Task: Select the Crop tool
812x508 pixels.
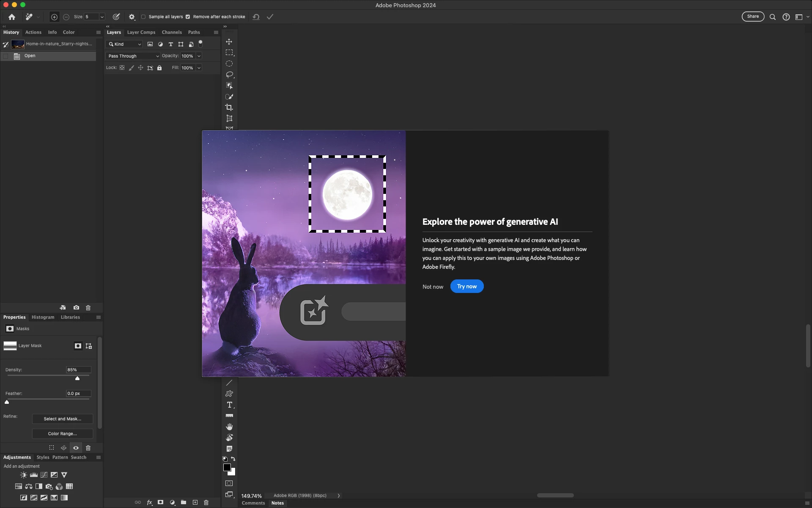Action: point(229,108)
